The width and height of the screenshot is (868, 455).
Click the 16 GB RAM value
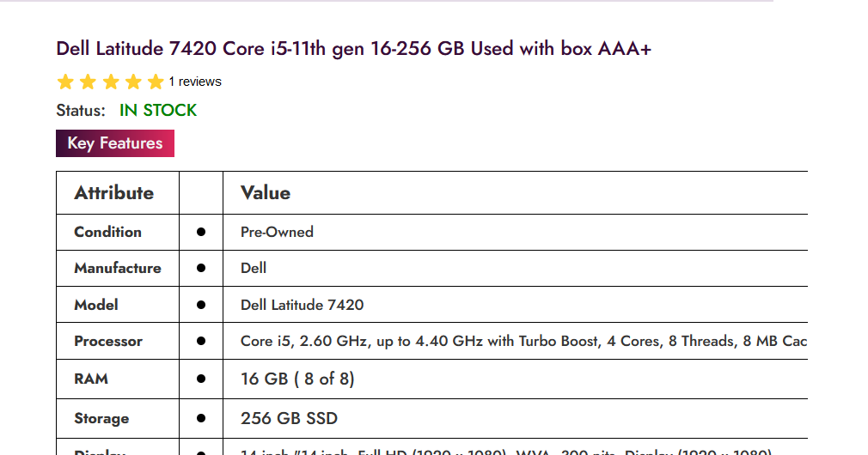click(x=297, y=379)
